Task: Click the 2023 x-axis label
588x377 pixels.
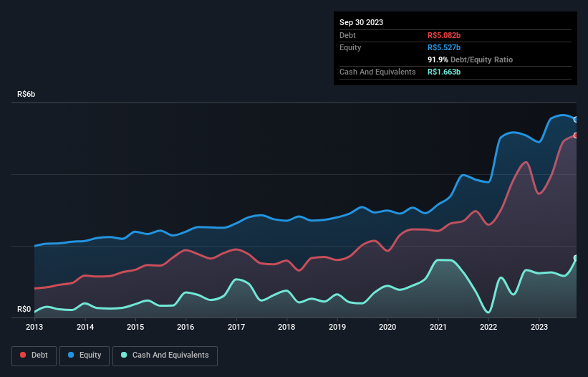Action: (x=539, y=327)
